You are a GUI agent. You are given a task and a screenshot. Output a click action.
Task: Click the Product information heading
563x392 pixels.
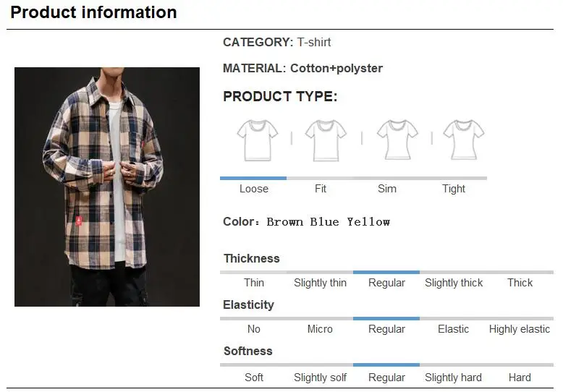94,12
